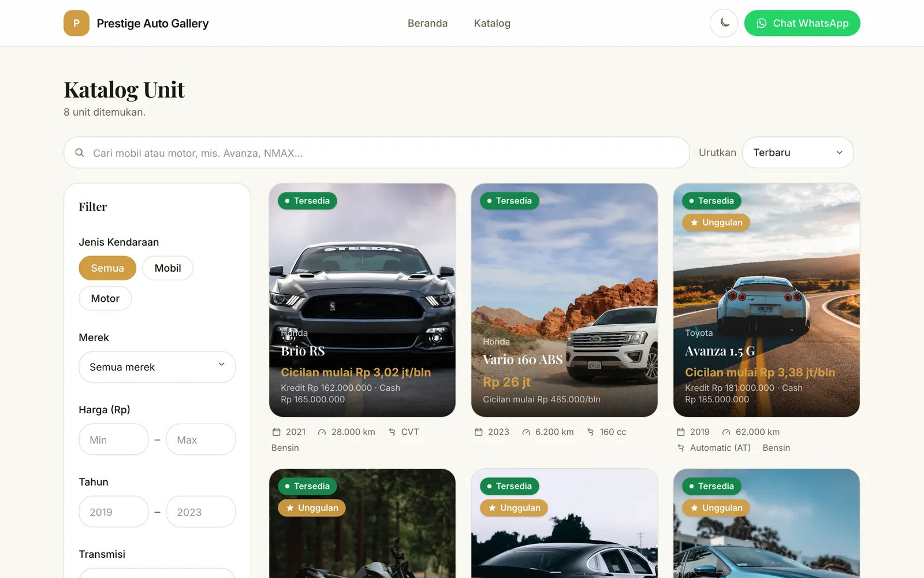This screenshot has height=578, width=924.
Task: Toggle dark mode with the moon icon
Action: [724, 23]
